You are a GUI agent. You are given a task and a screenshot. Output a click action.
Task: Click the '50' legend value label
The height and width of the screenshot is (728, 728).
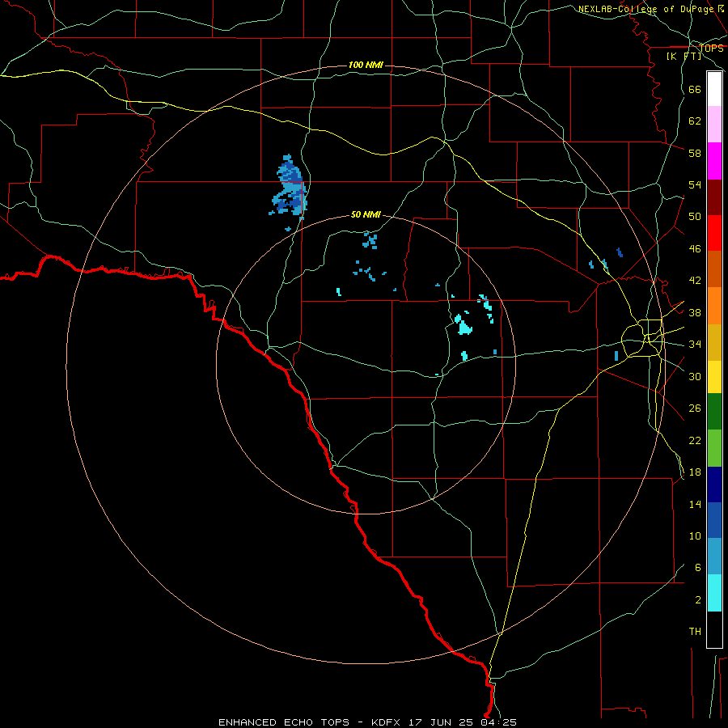(695, 217)
